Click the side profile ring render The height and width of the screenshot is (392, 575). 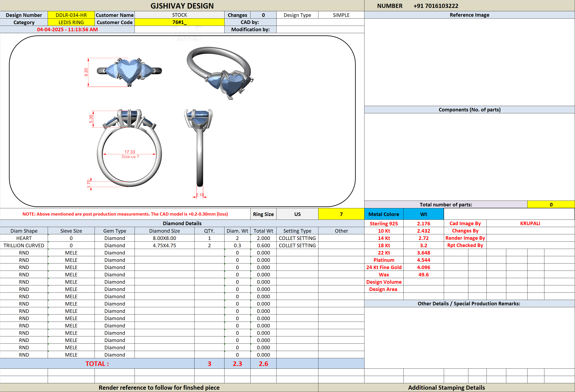[x=199, y=148]
